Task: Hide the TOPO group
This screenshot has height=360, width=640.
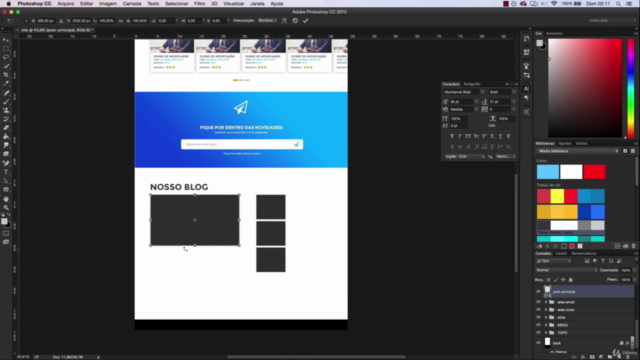Action: (x=538, y=333)
